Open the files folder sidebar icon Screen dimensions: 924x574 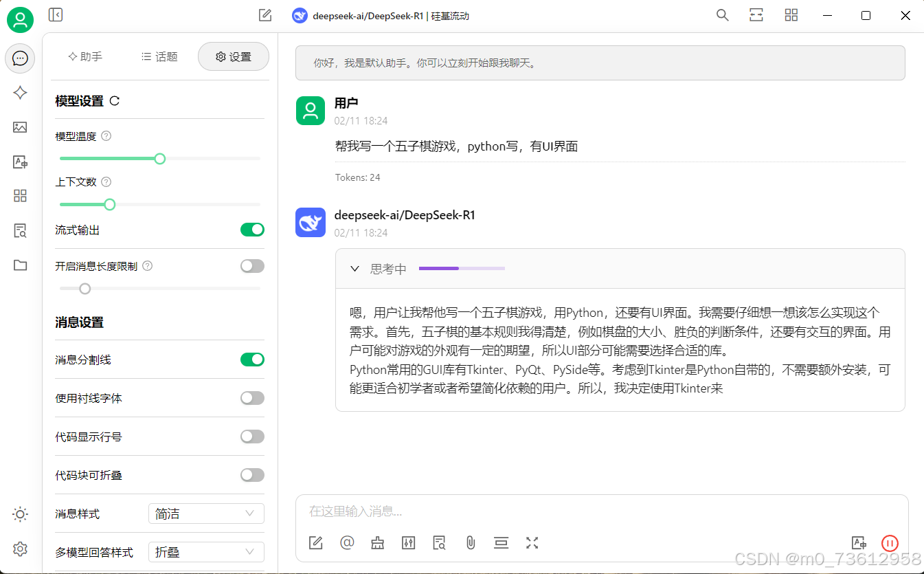(x=20, y=265)
